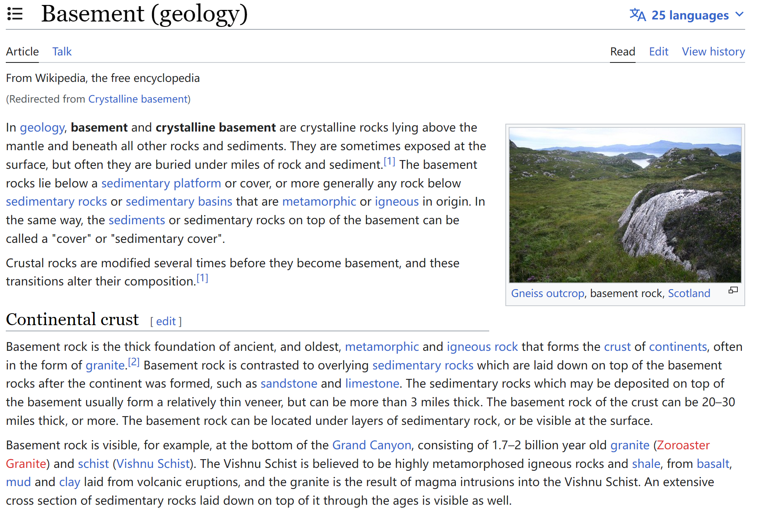
Task: Click the clay link
Action: 69,482
